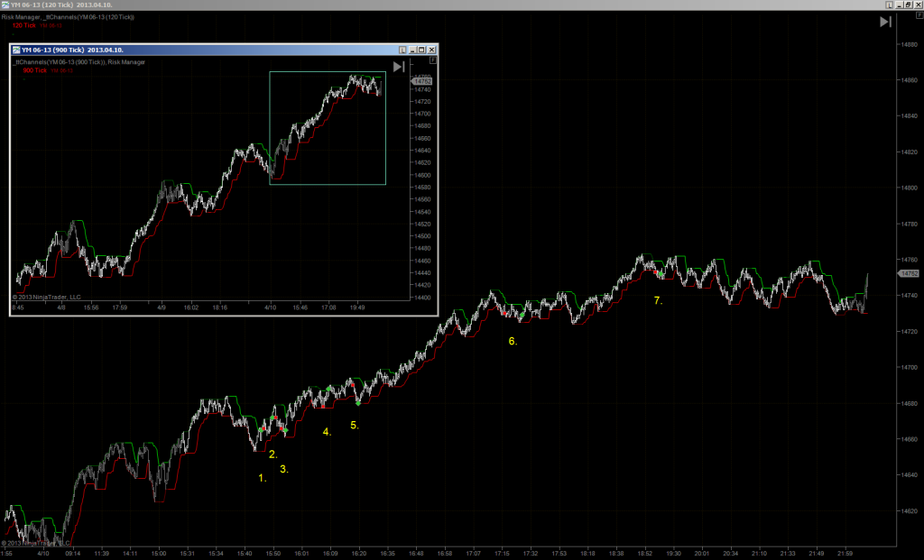This screenshot has height=560, width=924.
Task: Open link L button on 900 Tick window
Action: pos(402,50)
